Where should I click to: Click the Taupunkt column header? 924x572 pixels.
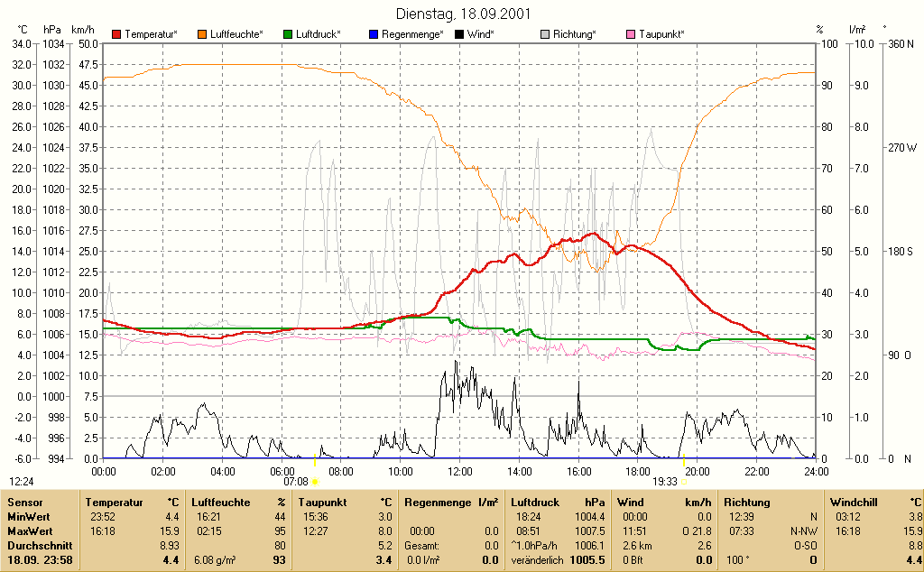[322, 503]
